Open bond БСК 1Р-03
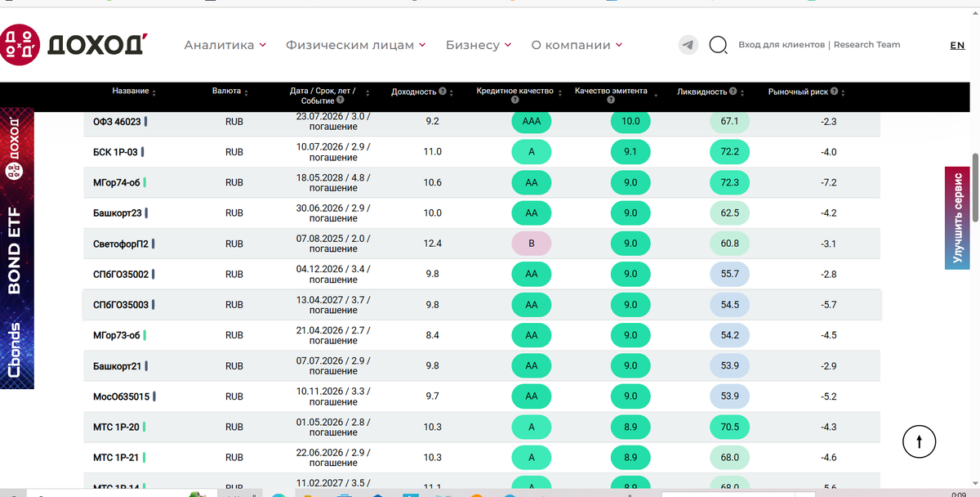980x497 pixels. (116, 152)
